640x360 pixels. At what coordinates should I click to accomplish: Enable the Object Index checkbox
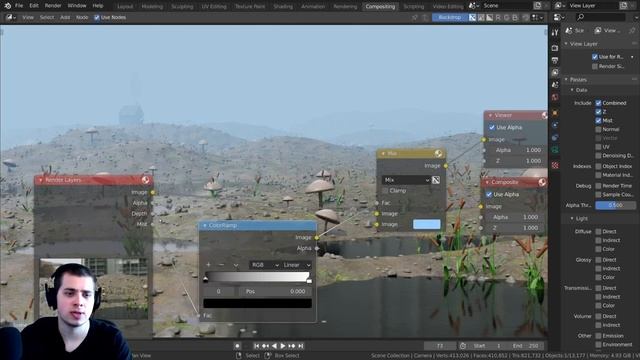coord(598,166)
